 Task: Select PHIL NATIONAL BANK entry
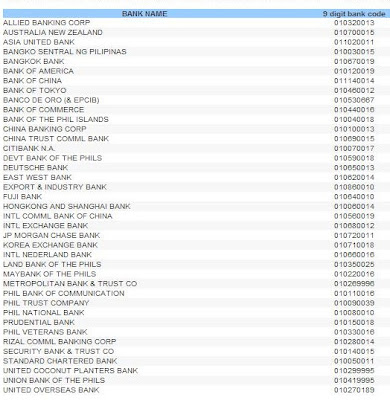[44, 313]
